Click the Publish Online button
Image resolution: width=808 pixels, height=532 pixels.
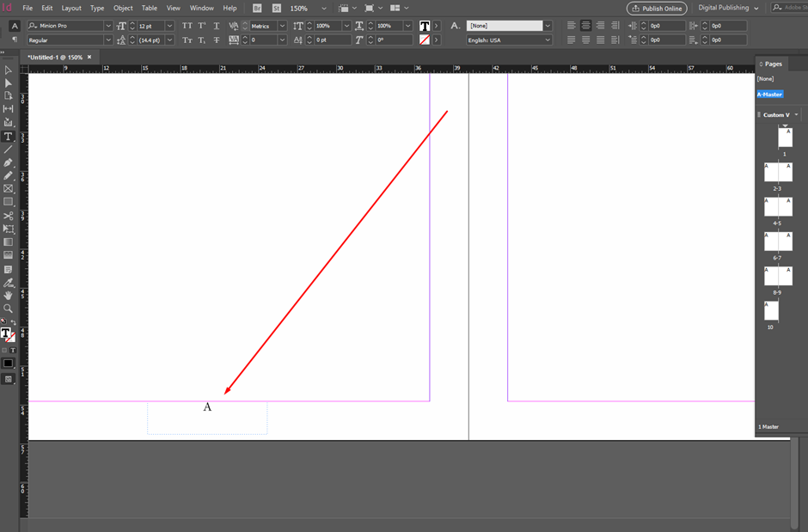point(657,9)
